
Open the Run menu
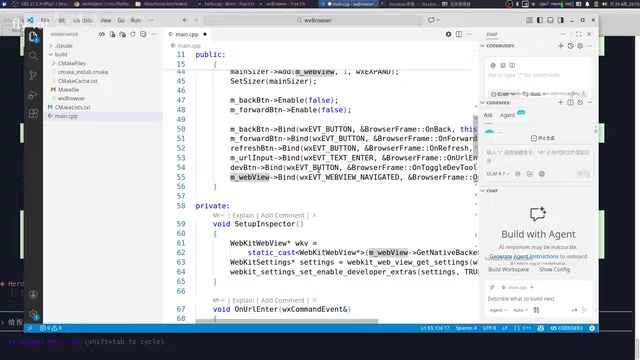(136, 20)
